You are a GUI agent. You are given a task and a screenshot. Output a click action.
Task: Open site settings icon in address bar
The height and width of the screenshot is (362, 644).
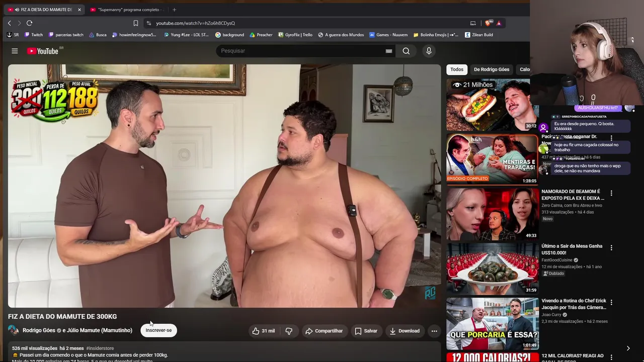[x=148, y=23]
